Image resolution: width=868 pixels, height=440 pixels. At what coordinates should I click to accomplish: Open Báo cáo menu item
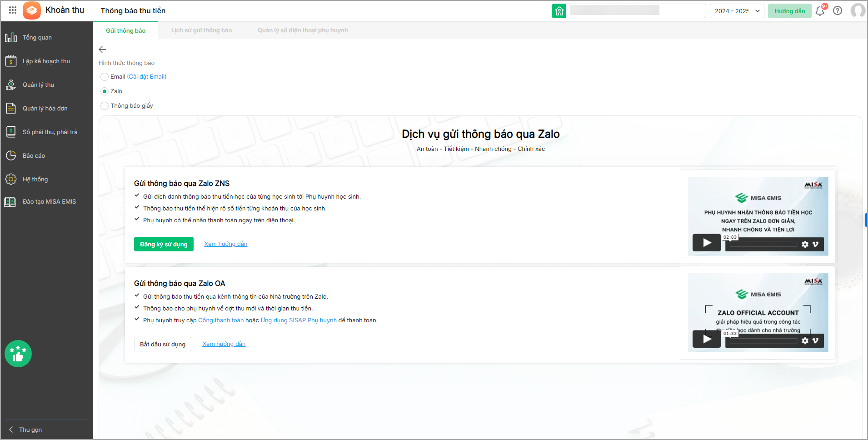coord(34,155)
